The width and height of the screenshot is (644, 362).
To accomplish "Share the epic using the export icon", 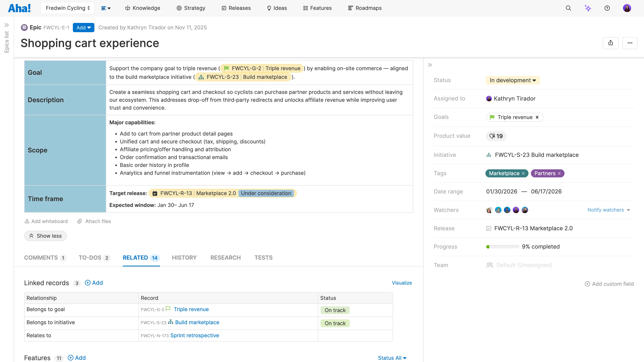I will [x=611, y=43].
